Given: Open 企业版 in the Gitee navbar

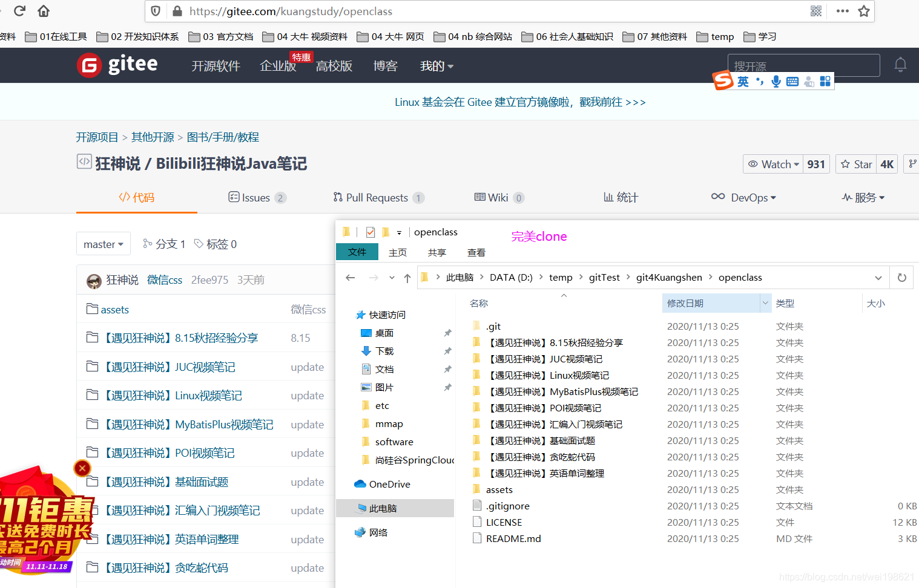Looking at the screenshot, I should coord(278,66).
